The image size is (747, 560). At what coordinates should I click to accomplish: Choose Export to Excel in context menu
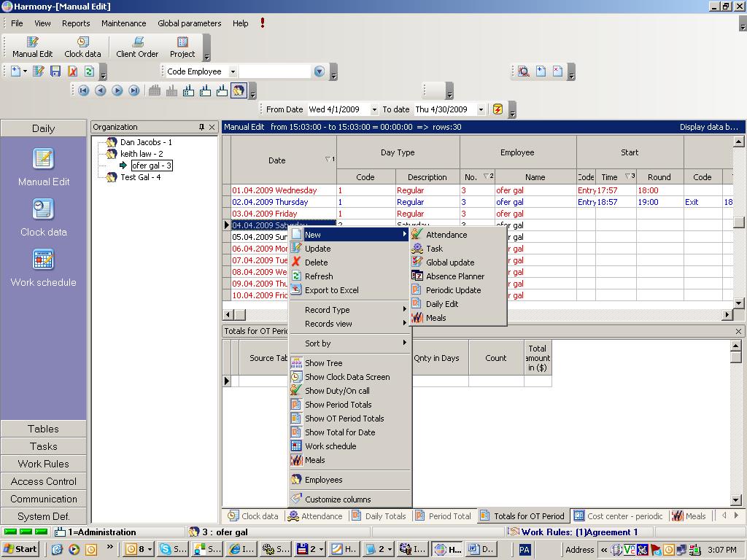pyautogui.click(x=331, y=290)
